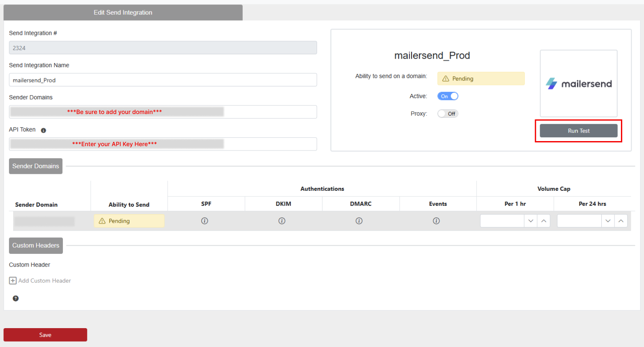The width and height of the screenshot is (644, 347).
Task: Click the SPF authentication info icon
Action: pos(205,221)
